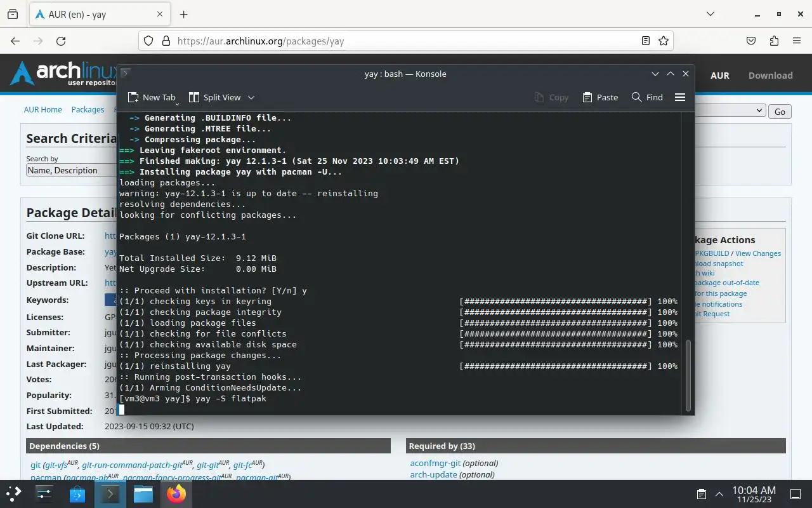Viewport: 812px width, 508px height.
Task: Focus the aur.archlinux.org URL field
Action: 406,41
